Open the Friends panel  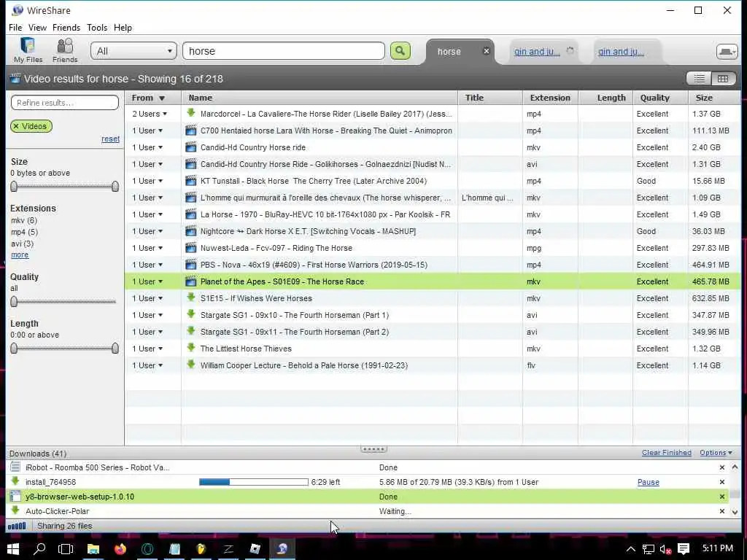coord(65,50)
